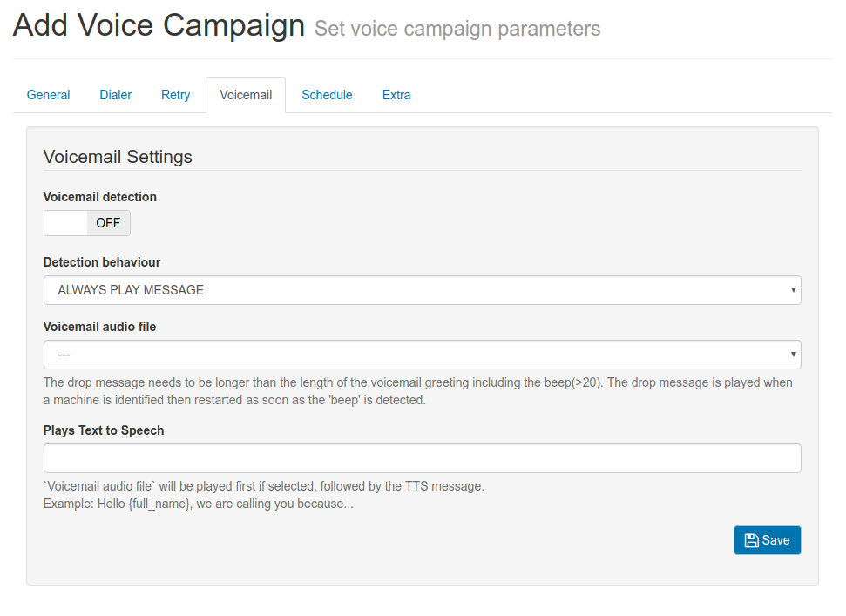846x616 pixels.
Task: Focus the Plays Text to Speech field
Action: pos(422,458)
